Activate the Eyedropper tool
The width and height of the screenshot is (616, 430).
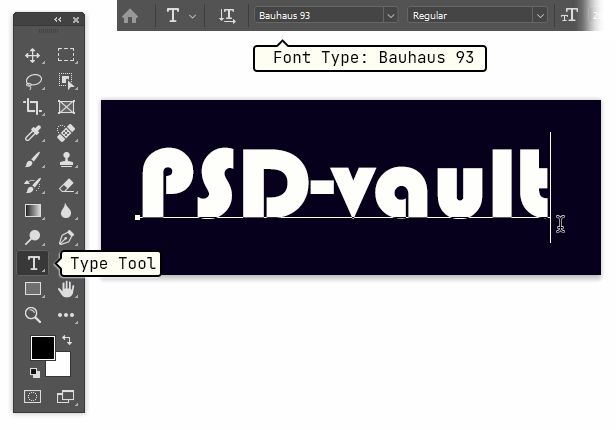[x=33, y=133]
